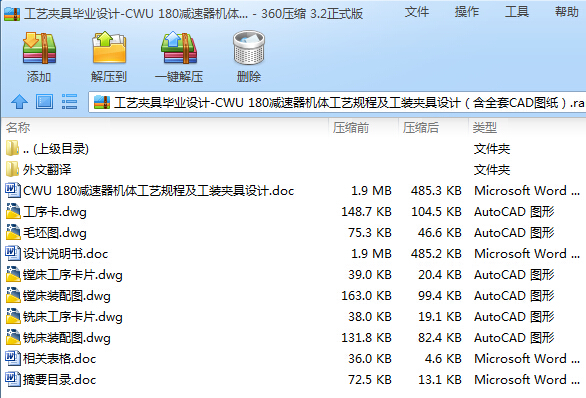Viewport: 586px width, 398px height.
Task: Click the archive path address field
Action: (337, 102)
